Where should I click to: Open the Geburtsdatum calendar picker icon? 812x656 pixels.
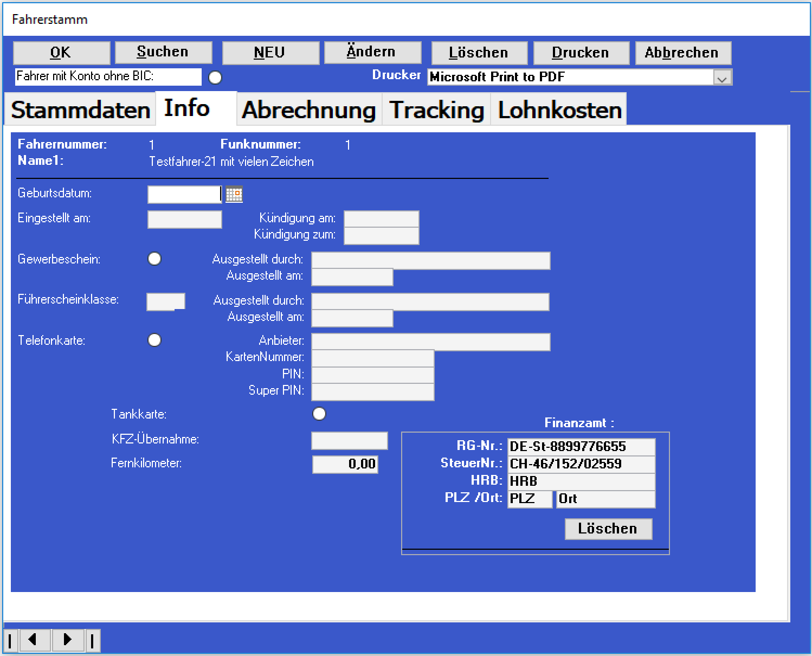coord(234,194)
